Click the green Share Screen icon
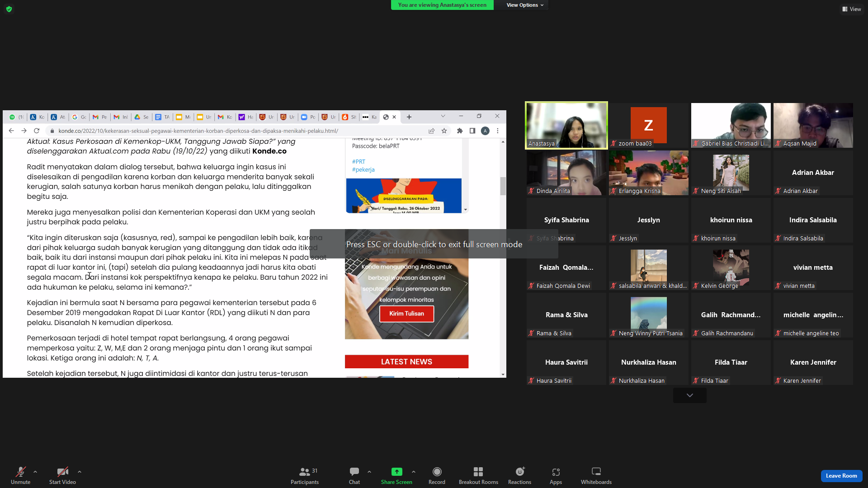 click(x=396, y=472)
